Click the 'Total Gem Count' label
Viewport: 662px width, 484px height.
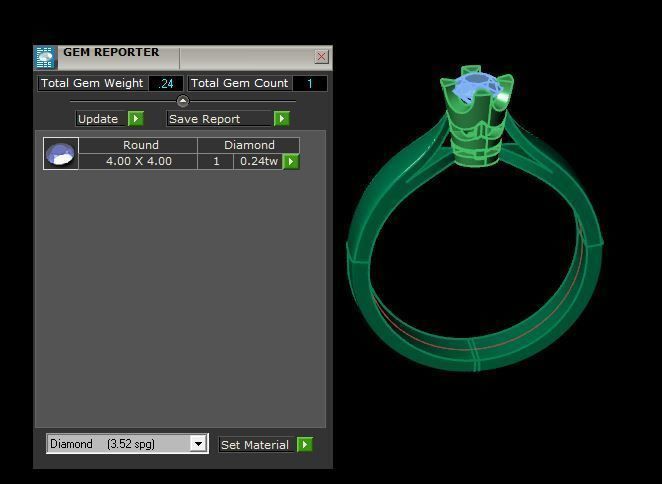[x=240, y=83]
